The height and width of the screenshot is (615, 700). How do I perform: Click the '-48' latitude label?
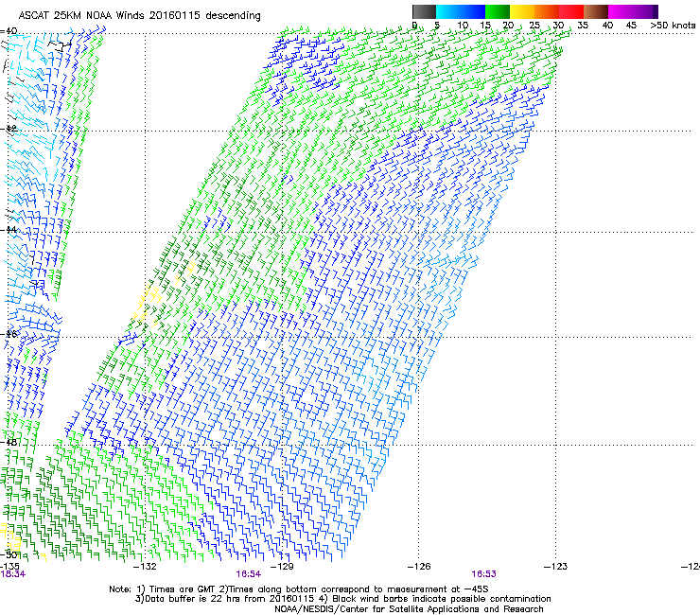pyautogui.click(x=9, y=442)
